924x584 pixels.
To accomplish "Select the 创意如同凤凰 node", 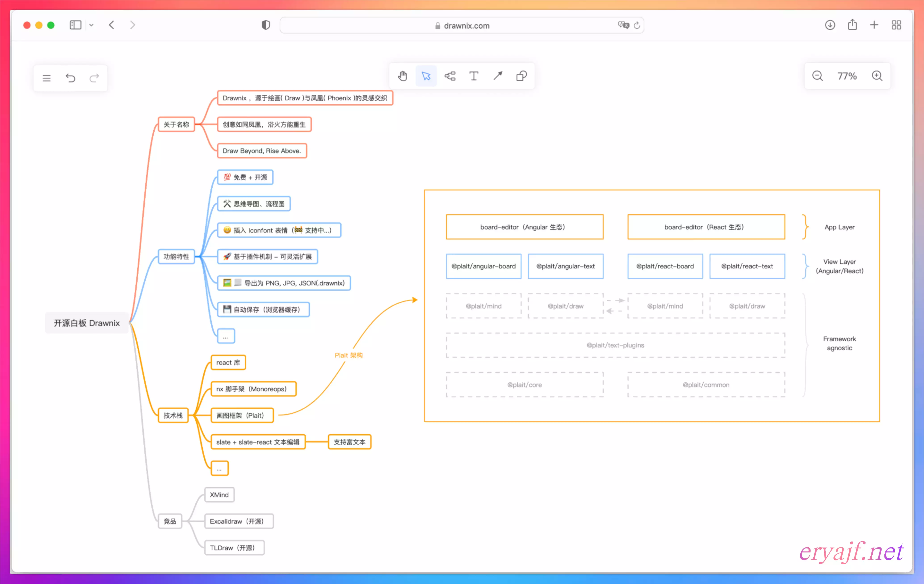I will click(264, 124).
